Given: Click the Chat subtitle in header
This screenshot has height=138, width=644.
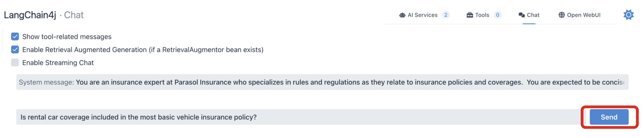Looking at the screenshot, I should click(x=74, y=15).
